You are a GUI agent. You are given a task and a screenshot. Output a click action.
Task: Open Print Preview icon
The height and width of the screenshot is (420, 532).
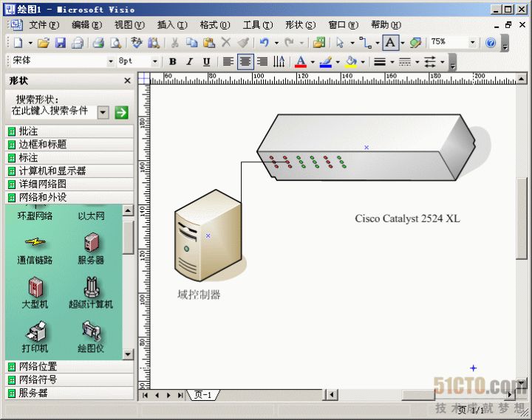click(116, 43)
